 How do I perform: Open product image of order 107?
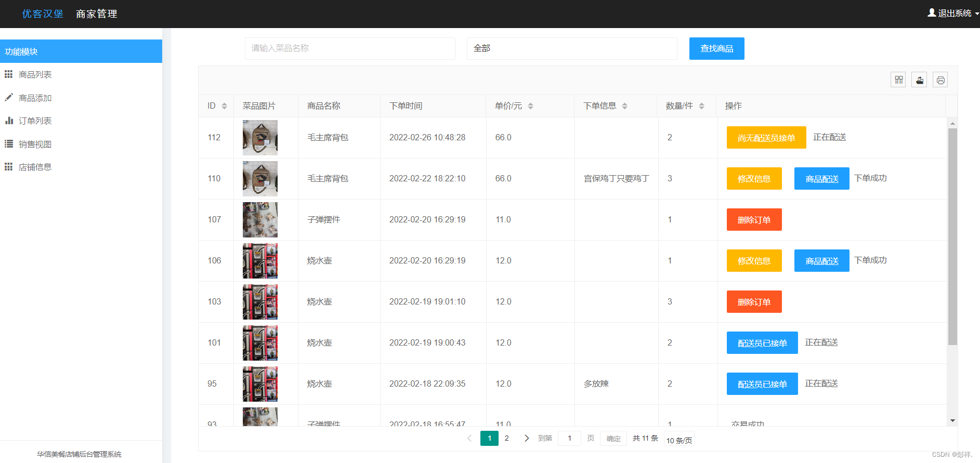tap(260, 220)
